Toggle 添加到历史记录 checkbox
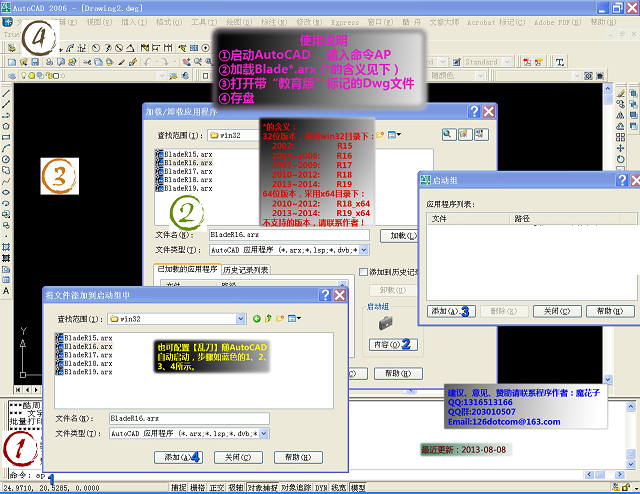The height and width of the screenshot is (494, 640). (x=364, y=272)
